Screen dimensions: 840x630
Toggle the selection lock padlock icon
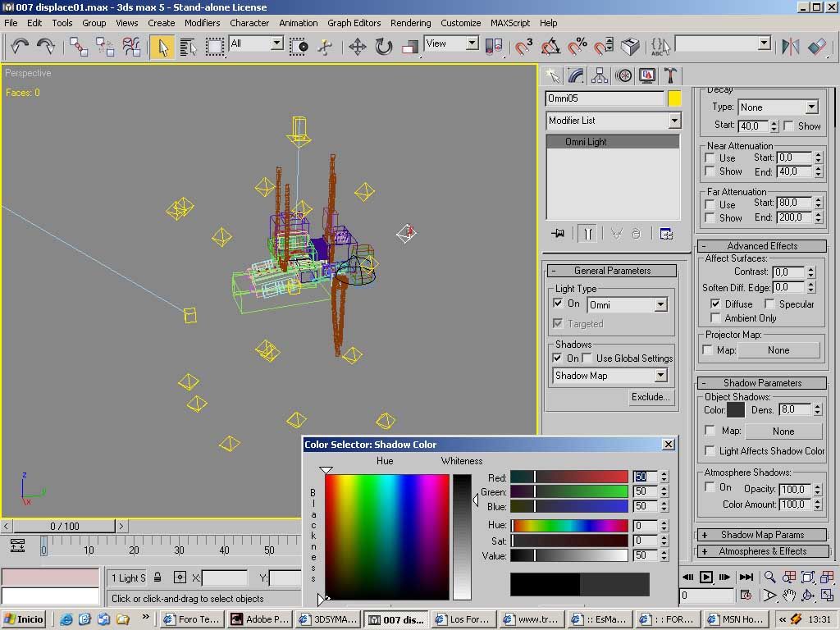click(x=157, y=577)
